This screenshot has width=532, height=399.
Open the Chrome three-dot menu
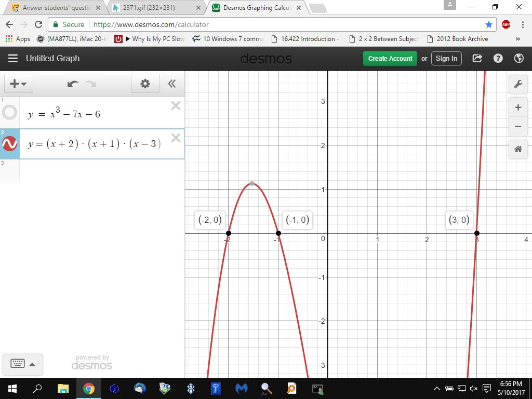523,24
